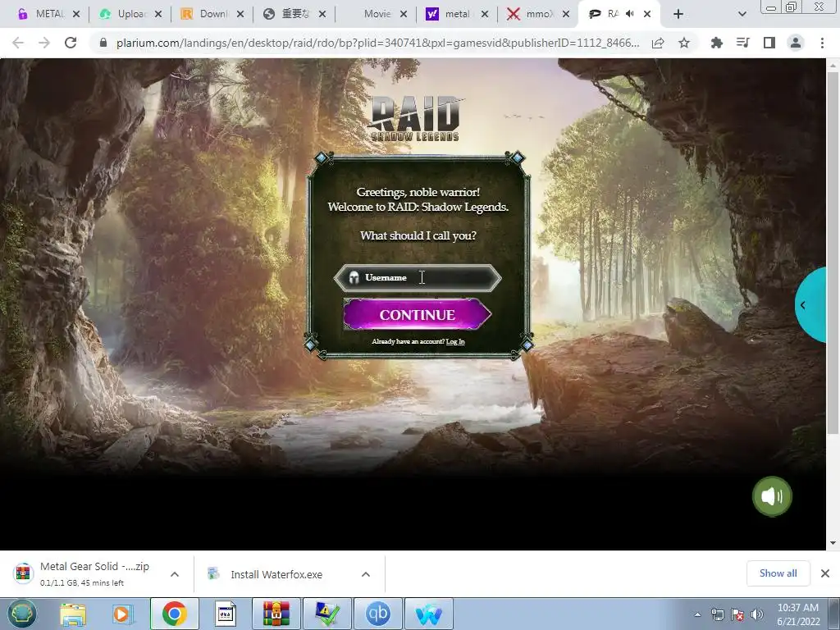Open the installer checkmark taskbar icon
The height and width of the screenshot is (630, 840).
point(327,614)
